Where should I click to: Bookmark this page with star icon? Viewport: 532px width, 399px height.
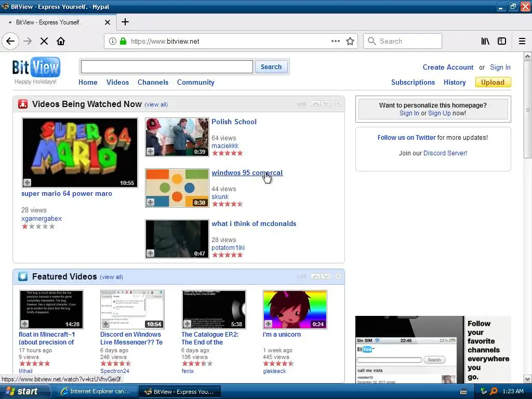(x=350, y=41)
